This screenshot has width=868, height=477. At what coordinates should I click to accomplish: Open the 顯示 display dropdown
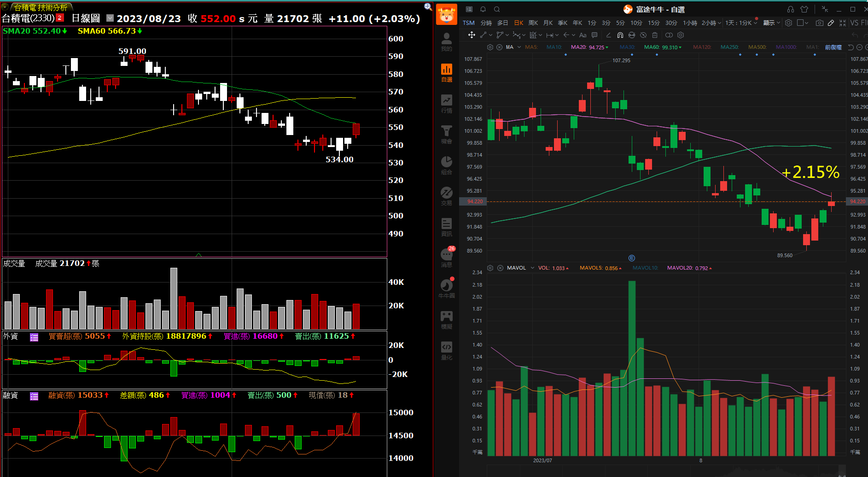tap(772, 23)
